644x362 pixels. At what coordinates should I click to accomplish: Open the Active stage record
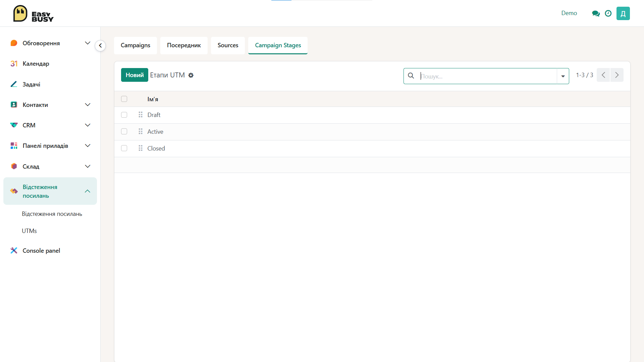155,131
